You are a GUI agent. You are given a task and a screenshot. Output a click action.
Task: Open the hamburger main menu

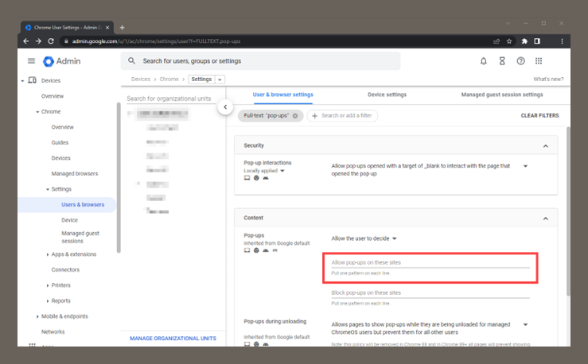click(31, 61)
